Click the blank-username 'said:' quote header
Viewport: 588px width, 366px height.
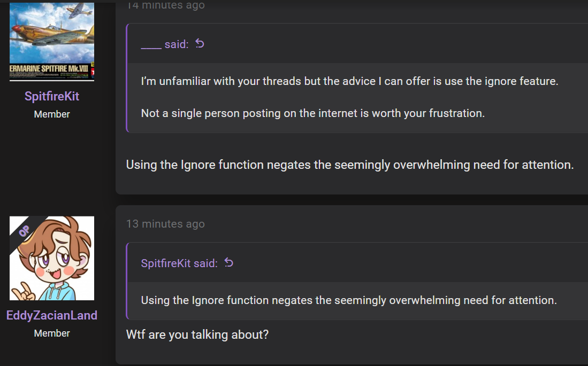click(x=165, y=44)
